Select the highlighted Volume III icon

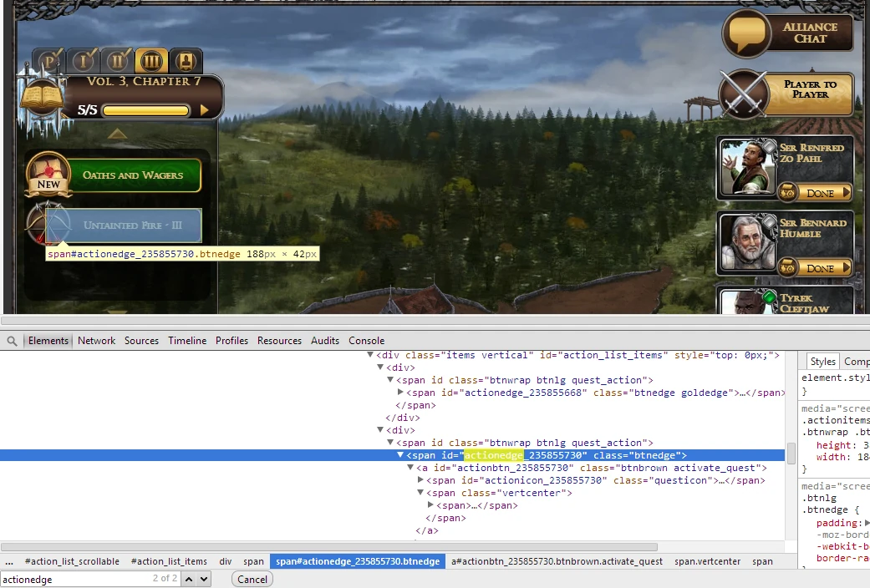pos(151,60)
